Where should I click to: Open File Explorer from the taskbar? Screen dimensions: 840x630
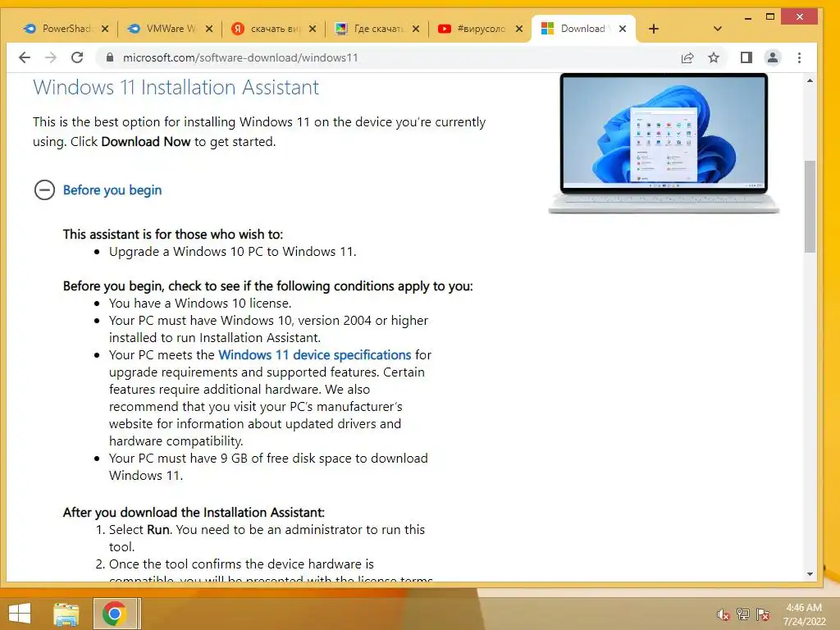click(66, 614)
